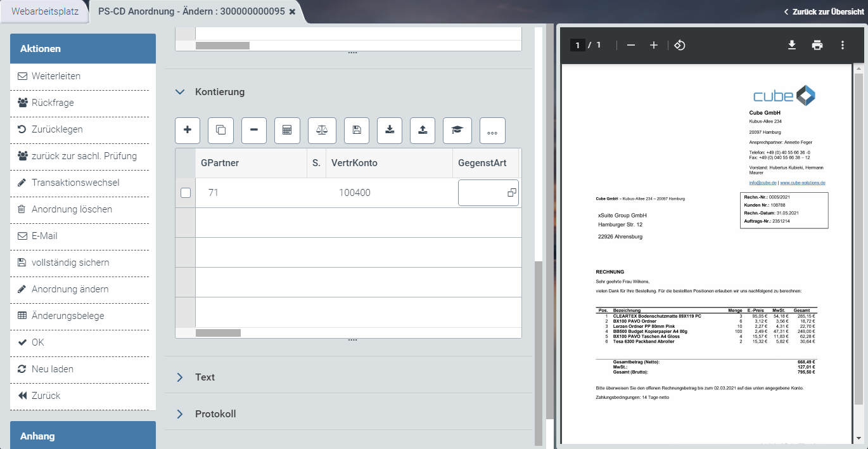
Task: Tick the checkbox for GPartner 71 row
Action: click(x=186, y=193)
